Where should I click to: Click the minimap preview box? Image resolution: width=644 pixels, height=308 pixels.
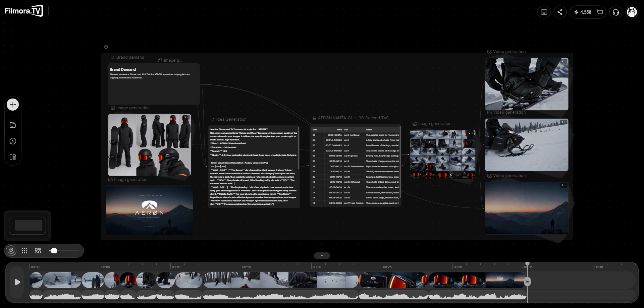tap(28, 226)
